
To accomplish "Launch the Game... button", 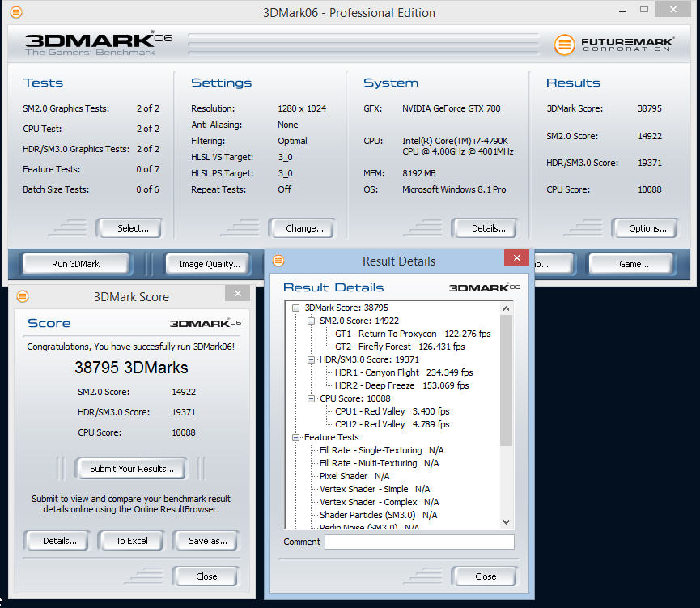I will 634,264.
